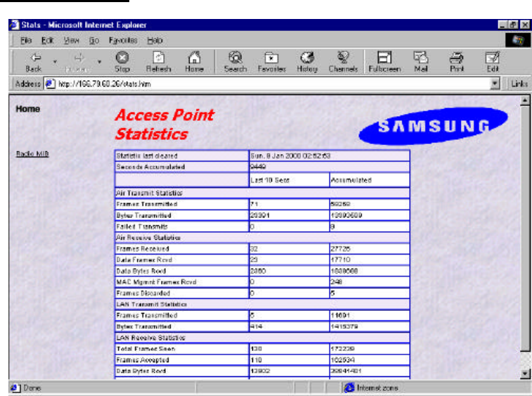Select the 'Failed Transmits' row label
Viewport: 532px width, 396px height.
tap(142, 226)
